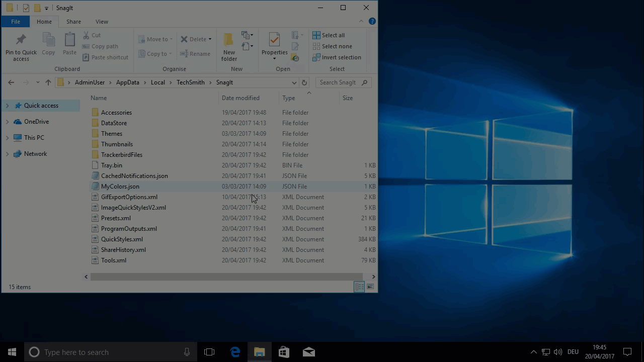Click TechSmith in the breadcrumb path
This screenshot has width=644, height=362.
click(x=190, y=82)
